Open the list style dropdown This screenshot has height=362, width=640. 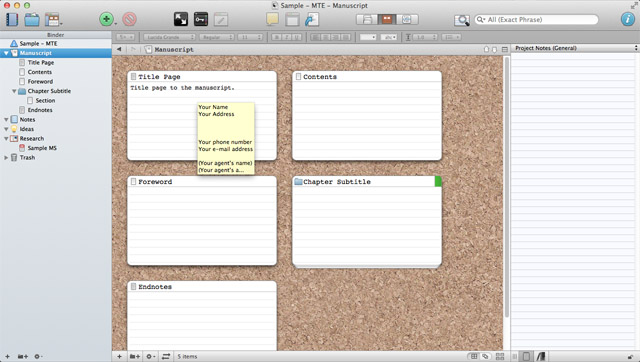tap(451, 37)
